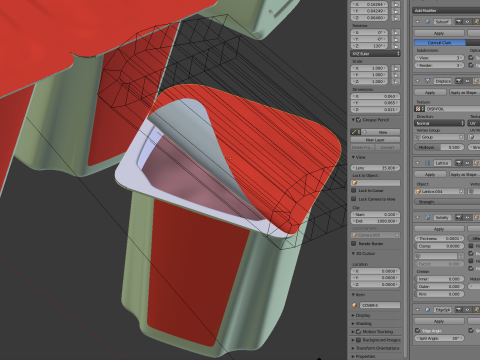The width and height of the screenshot is (480, 360).
Task: Lock the Rotation Y value
Action: click(x=395, y=39)
